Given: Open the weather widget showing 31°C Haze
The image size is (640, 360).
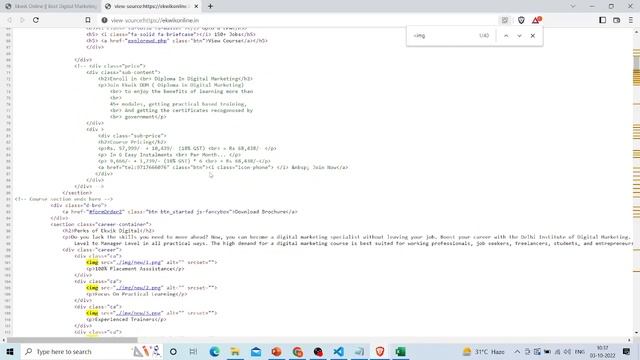Looking at the screenshot, I should [484, 351].
